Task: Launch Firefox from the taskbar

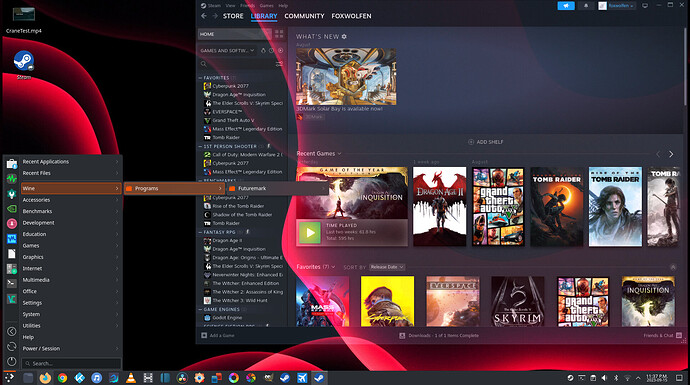Action: pos(45,378)
